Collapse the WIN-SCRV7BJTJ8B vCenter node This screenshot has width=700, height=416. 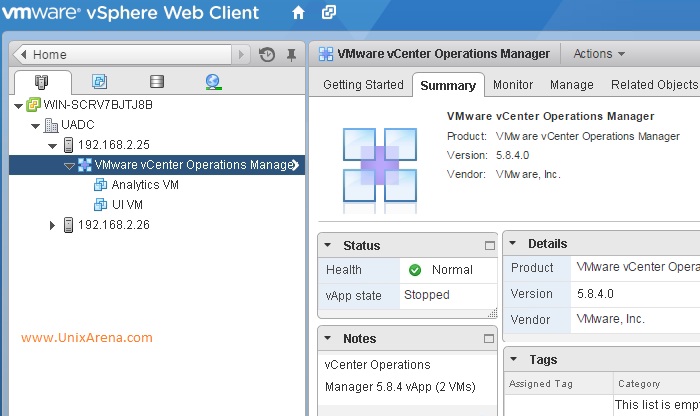(18, 106)
